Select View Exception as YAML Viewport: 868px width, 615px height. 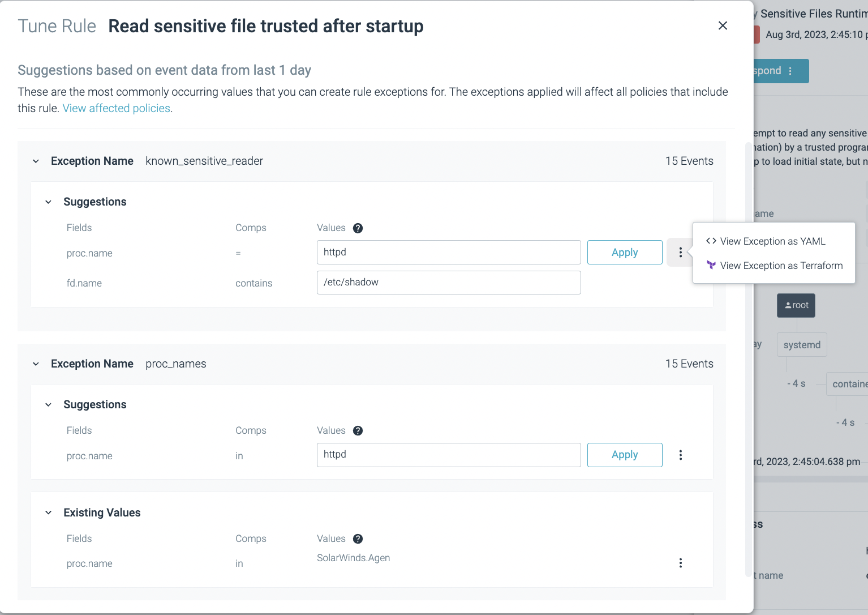772,241
